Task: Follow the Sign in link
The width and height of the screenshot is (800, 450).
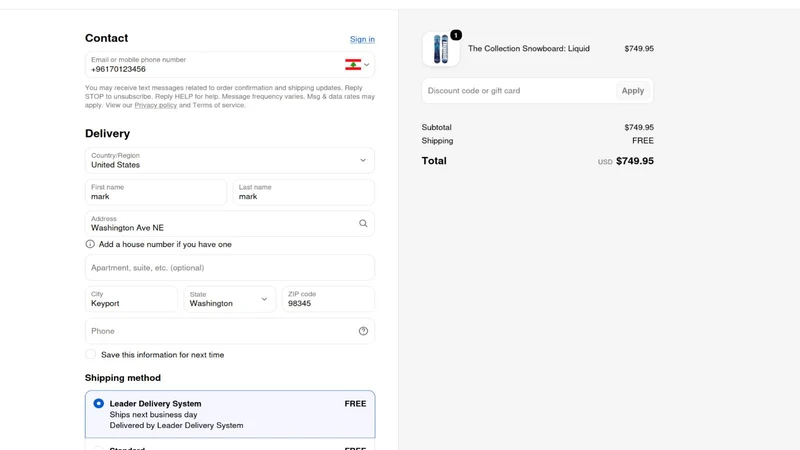Action: click(362, 39)
